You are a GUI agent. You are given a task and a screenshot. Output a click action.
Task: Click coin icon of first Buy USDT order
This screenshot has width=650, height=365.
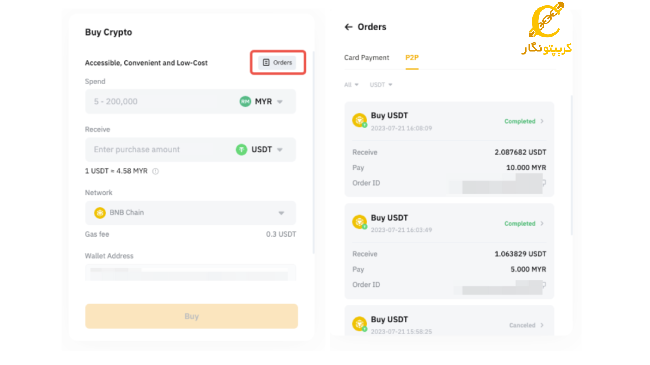(x=359, y=120)
